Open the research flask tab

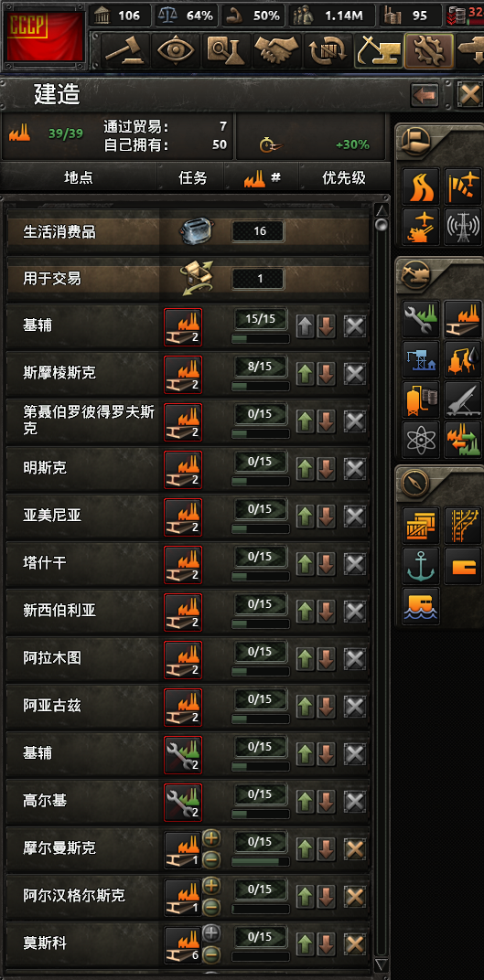[x=226, y=50]
